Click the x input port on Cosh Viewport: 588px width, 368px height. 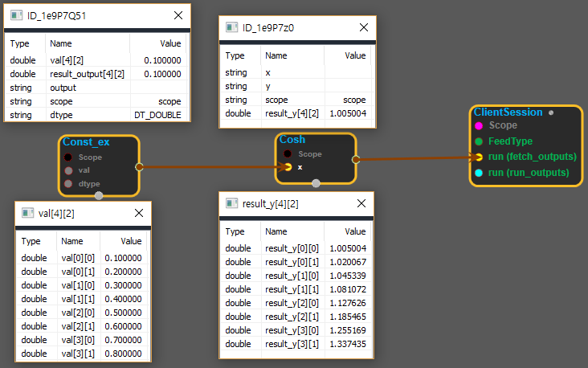288,167
